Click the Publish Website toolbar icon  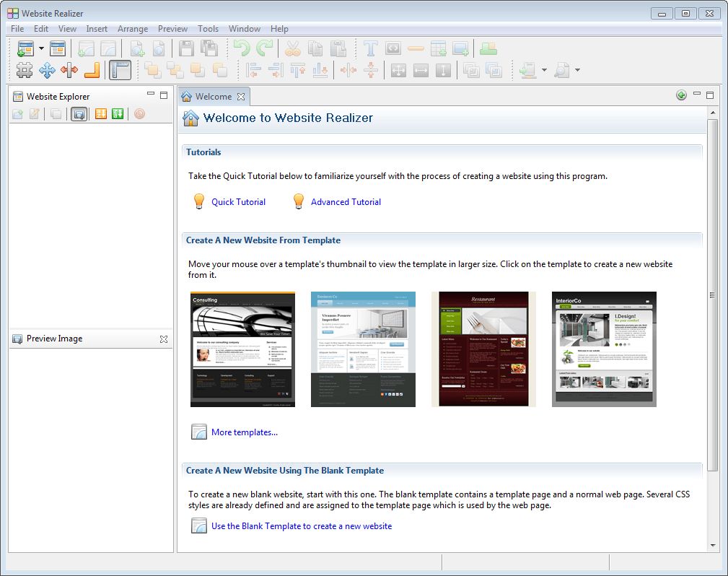tap(488, 48)
